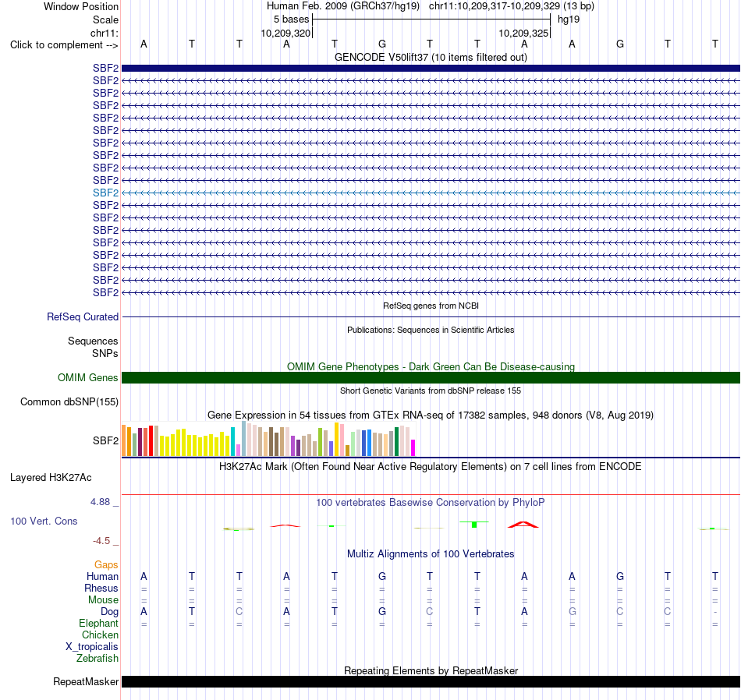Screen dimensions: 741x700
Task: Click the 10,209,320 position label
Action: pos(285,33)
